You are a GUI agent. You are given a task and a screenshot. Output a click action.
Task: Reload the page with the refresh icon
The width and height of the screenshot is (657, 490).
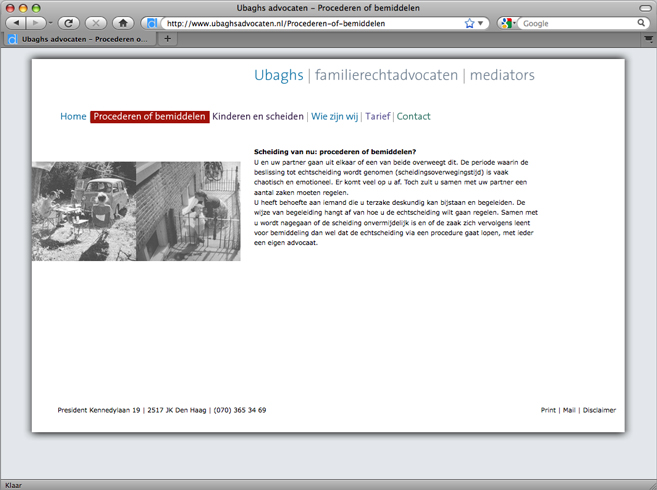(68, 23)
